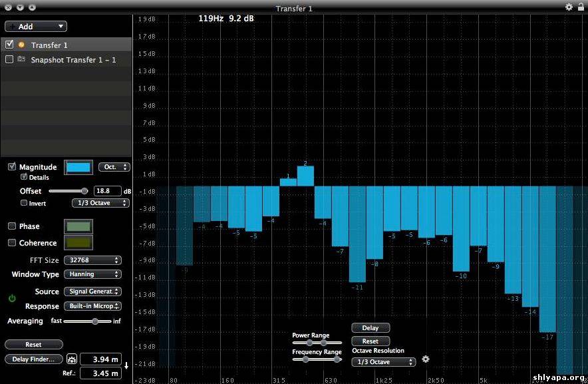Click the lock icon in the title bar

click(x=581, y=7)
